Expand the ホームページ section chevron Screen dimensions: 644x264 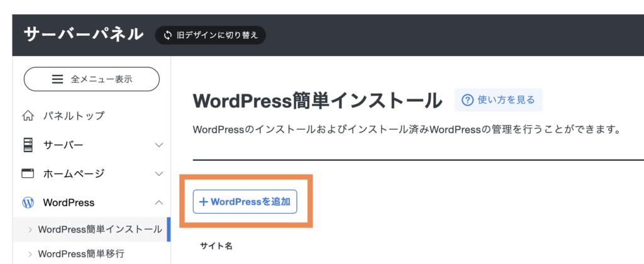tap(158, 173)
